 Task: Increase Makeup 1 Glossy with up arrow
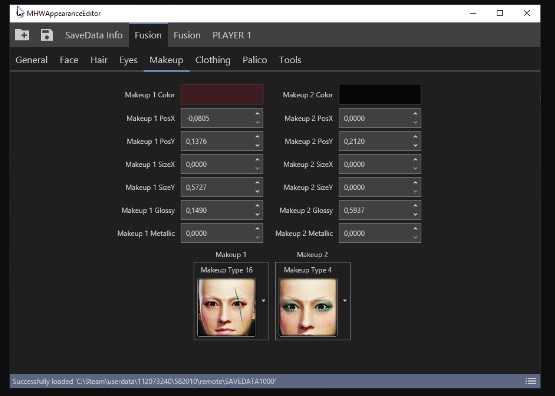click(x=257, y=206)
